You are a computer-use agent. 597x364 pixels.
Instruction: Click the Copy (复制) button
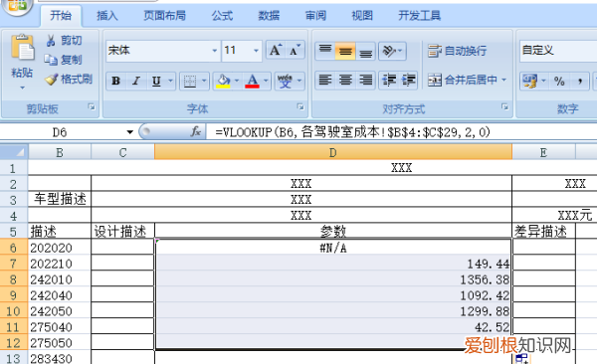coord(64,60)
